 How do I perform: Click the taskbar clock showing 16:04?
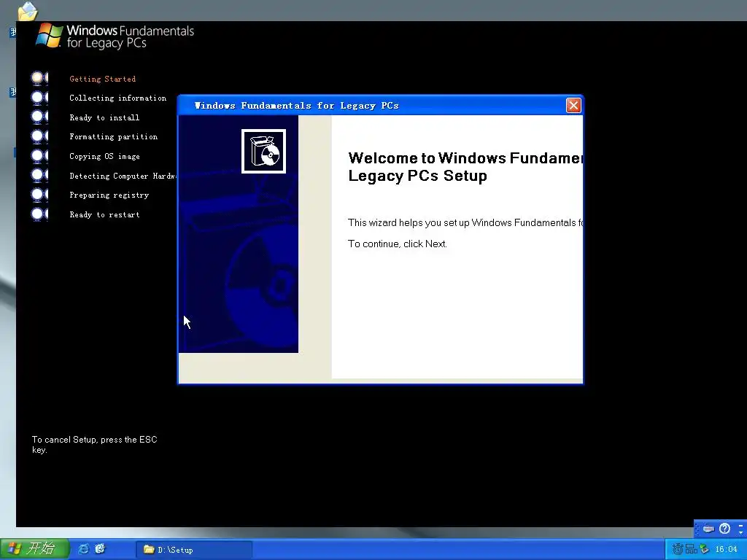pos(726,549)
